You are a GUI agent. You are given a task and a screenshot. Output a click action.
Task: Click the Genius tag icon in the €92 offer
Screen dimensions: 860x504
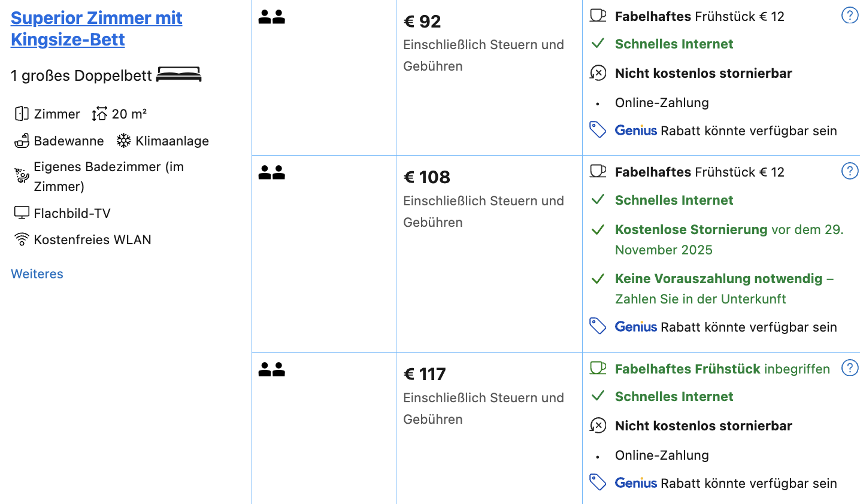click(598, 130)
